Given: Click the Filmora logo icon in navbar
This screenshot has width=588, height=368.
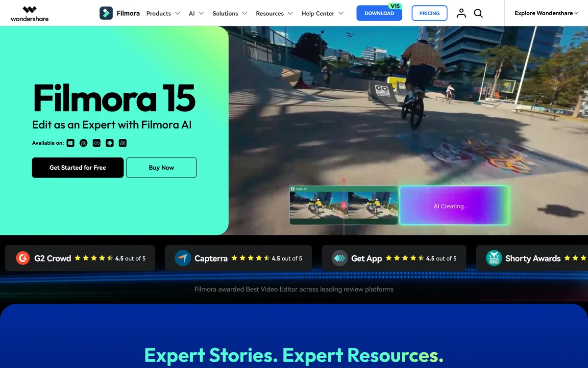Looking at the screenshot, I should [106, 13].
